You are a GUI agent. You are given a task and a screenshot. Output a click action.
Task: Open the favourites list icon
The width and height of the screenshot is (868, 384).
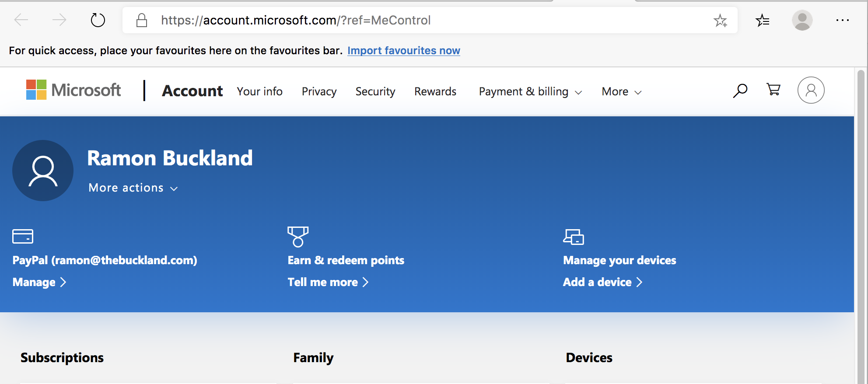(763, 20)
